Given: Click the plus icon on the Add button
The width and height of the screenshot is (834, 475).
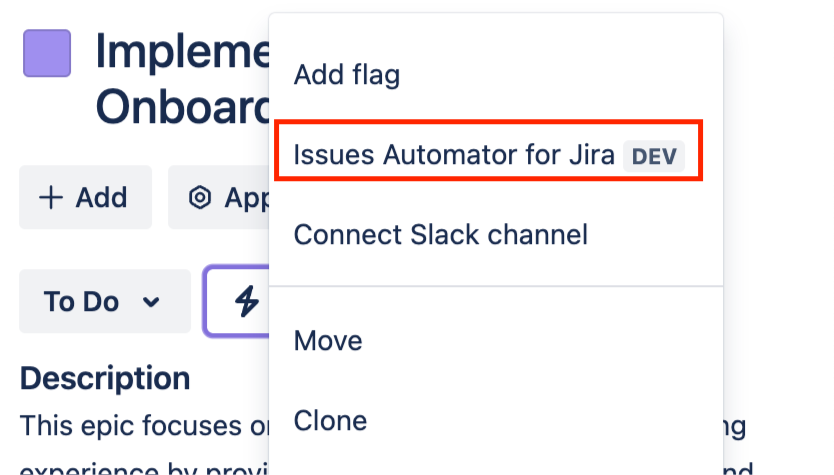Looking at the screenshot, I should [50, 198].
